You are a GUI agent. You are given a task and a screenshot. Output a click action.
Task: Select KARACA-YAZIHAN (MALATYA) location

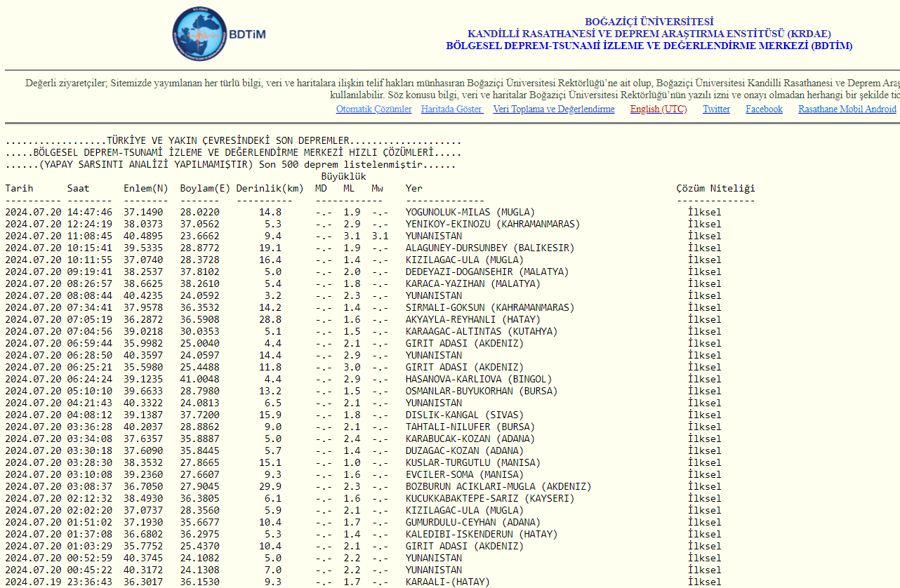[x=473, y=283]
